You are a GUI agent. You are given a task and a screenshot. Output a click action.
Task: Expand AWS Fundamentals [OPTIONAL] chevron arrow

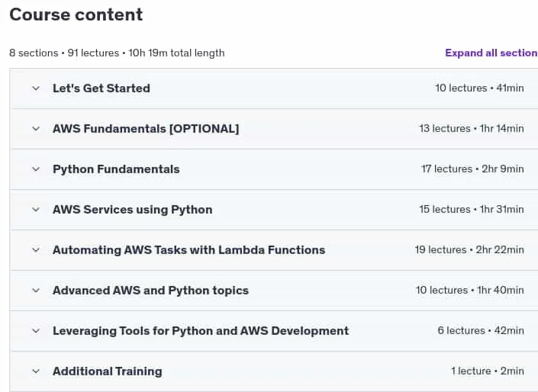click(x=36, y=129)
